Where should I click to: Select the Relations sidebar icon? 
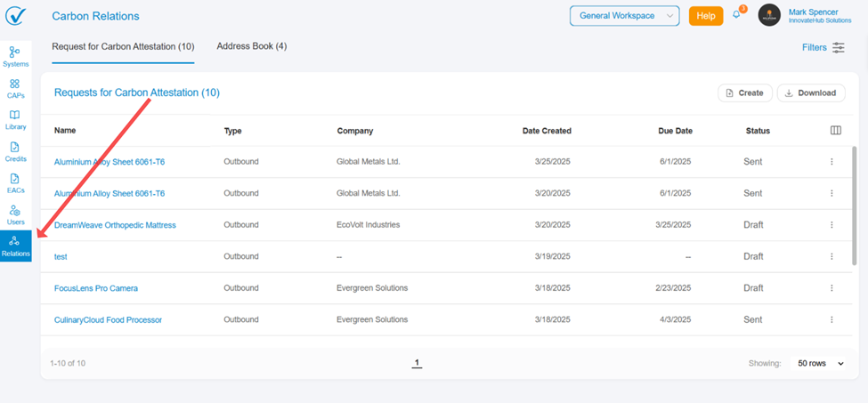pyautogui.click(x=15, y=246)
